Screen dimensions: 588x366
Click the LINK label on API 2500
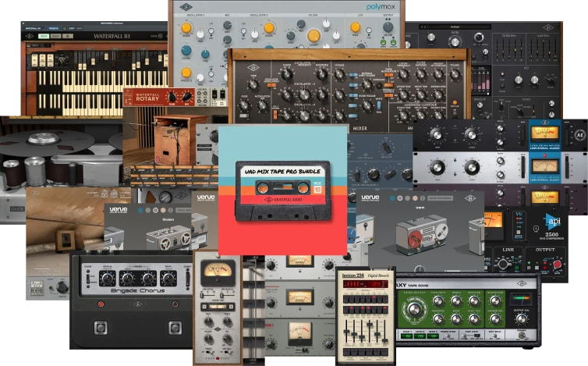(508, 250)
